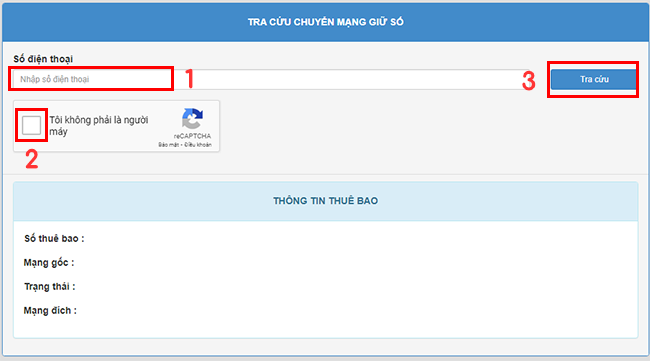Click the Tra cứu button
The image size is (650, 361).
(594, 79)
